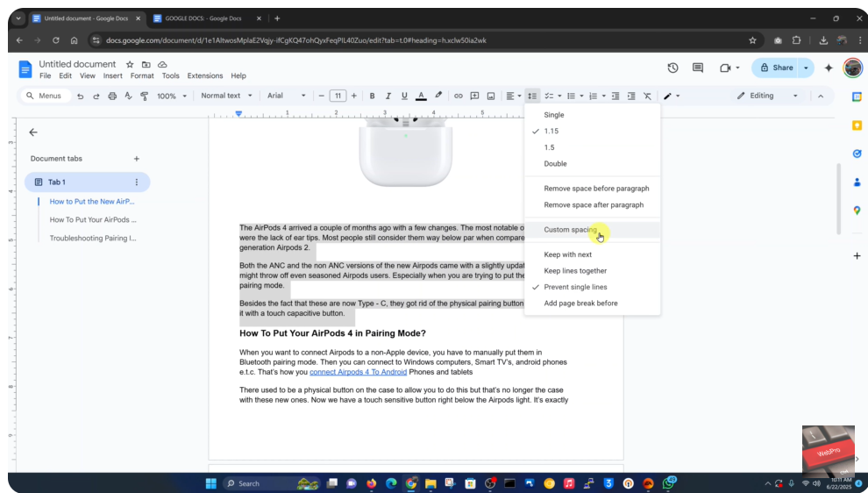Open the Share options dropdown arrow
The image size is (868, 493).
806,68
